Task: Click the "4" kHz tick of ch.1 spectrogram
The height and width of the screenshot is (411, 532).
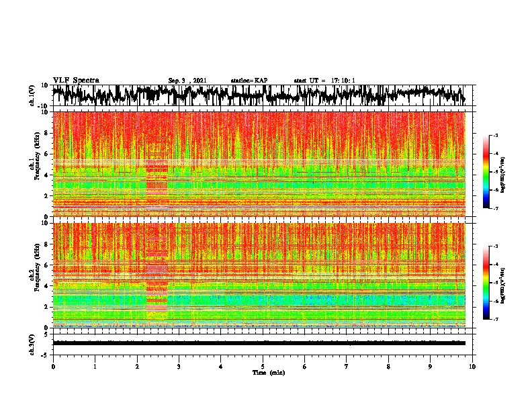Action: tap(46, 175)
